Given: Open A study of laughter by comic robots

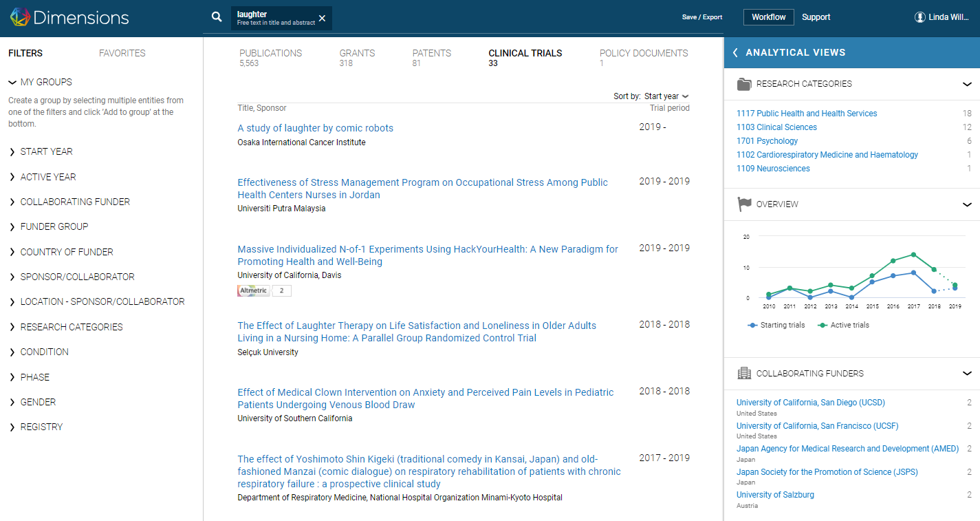Looking at the screenshot, I should (315, 128).
